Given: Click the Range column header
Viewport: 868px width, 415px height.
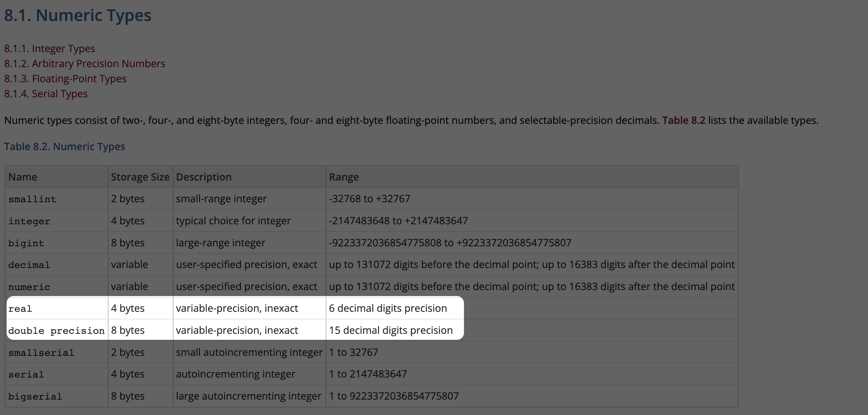Looking at the screenshot, I should pos(532,177).
